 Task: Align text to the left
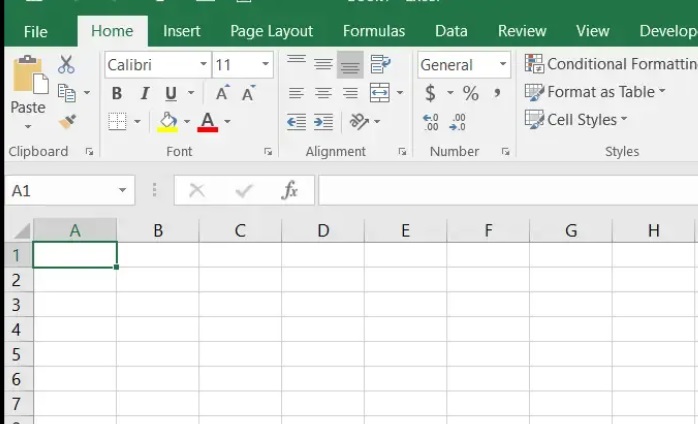click(x=296, y=93)
